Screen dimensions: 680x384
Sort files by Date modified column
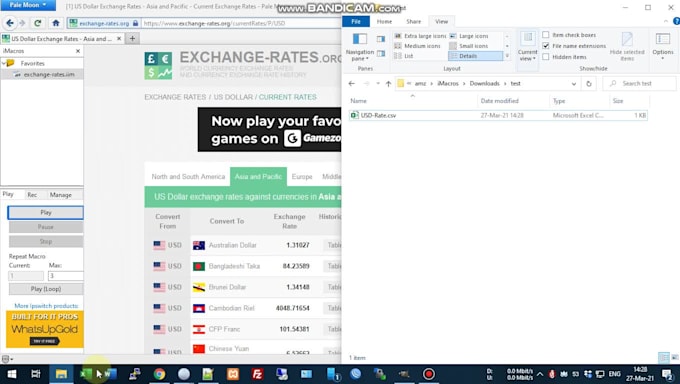[x=499, y=101]
